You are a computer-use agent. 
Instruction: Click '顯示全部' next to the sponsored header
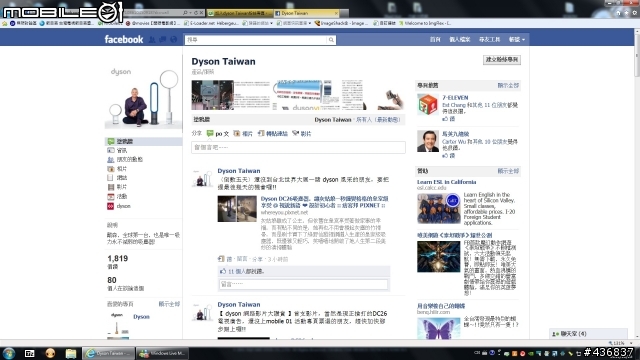[x=508, y=171]
